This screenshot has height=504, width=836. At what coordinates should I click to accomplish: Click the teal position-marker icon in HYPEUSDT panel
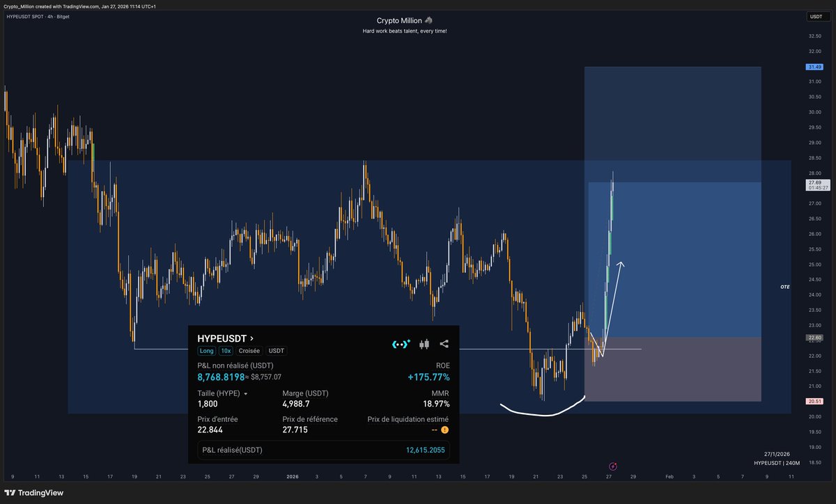click(400, 342)
